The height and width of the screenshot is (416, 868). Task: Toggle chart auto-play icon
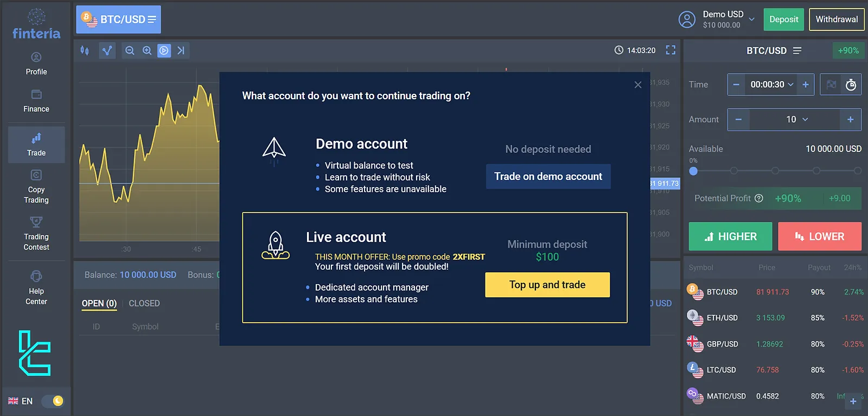click(x=164, y=50)
